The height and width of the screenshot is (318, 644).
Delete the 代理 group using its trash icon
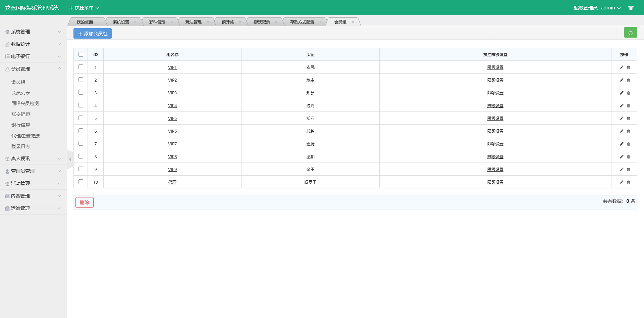629,182
